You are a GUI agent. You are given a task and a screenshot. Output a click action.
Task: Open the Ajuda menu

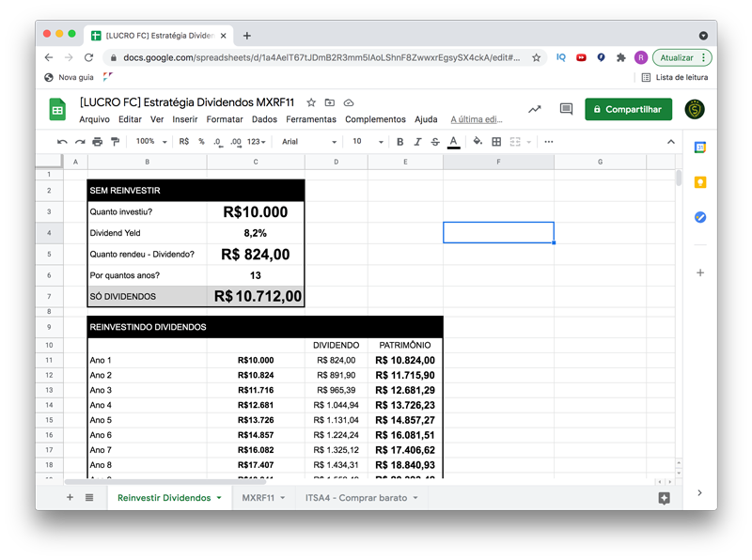[426, 119]
